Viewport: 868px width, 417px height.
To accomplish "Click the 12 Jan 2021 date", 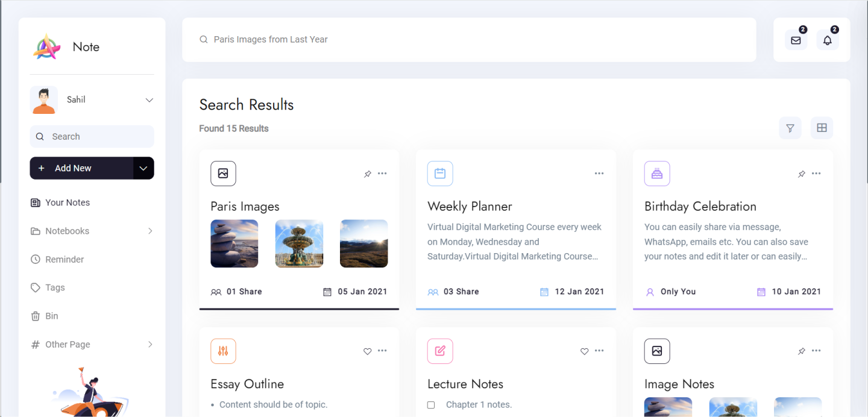I will [x=579, y=292].
